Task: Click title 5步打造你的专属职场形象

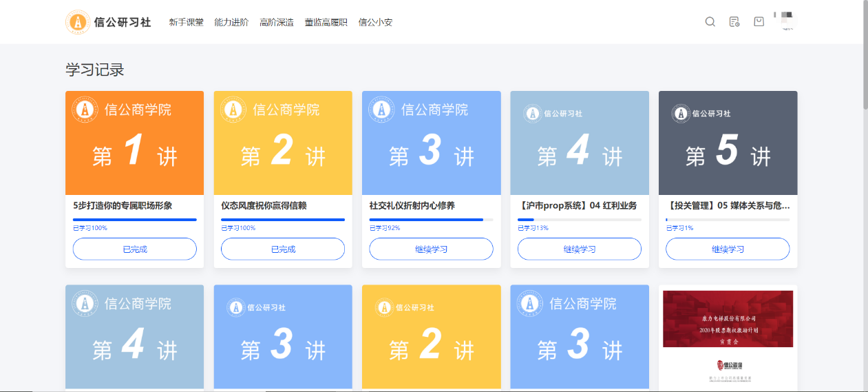Action: coord(123,205)
